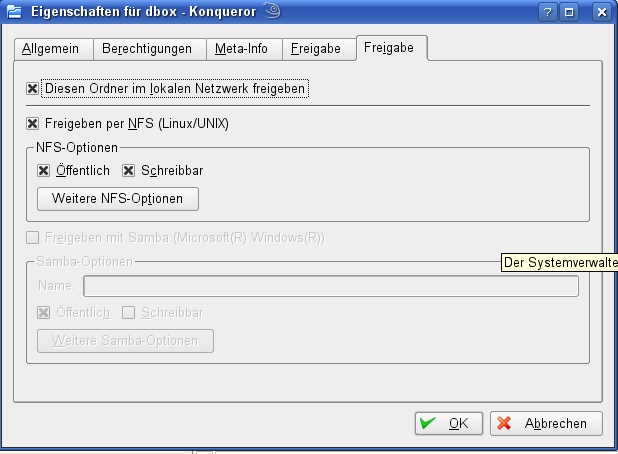Uncheck Freigeben per NFS (Linux/UNIX)
The image size is (618, 454).
(x=32, y=124)
